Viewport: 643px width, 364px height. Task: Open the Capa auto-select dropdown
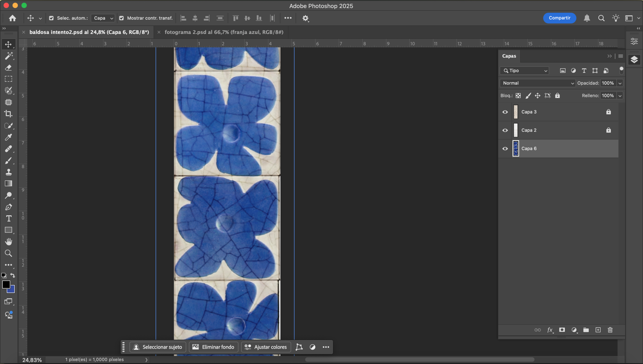click(103, 18)
